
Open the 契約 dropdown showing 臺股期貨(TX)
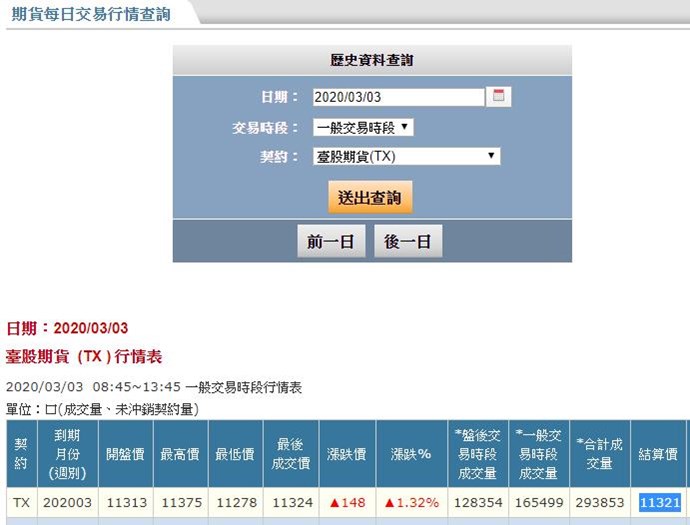(406, 156)
